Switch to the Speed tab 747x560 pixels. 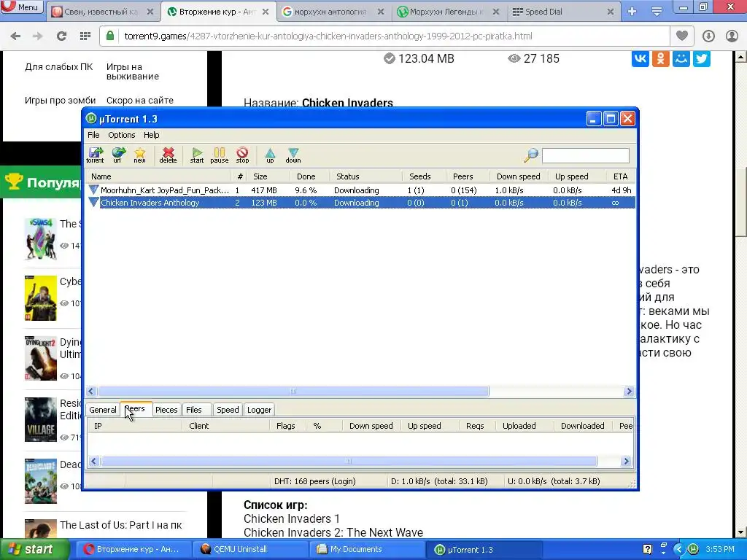pos(228,410)
